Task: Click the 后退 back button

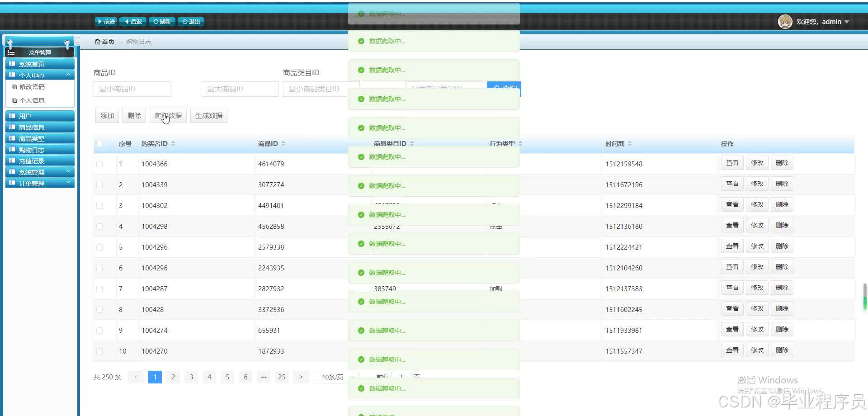Action: coord(133,22)
